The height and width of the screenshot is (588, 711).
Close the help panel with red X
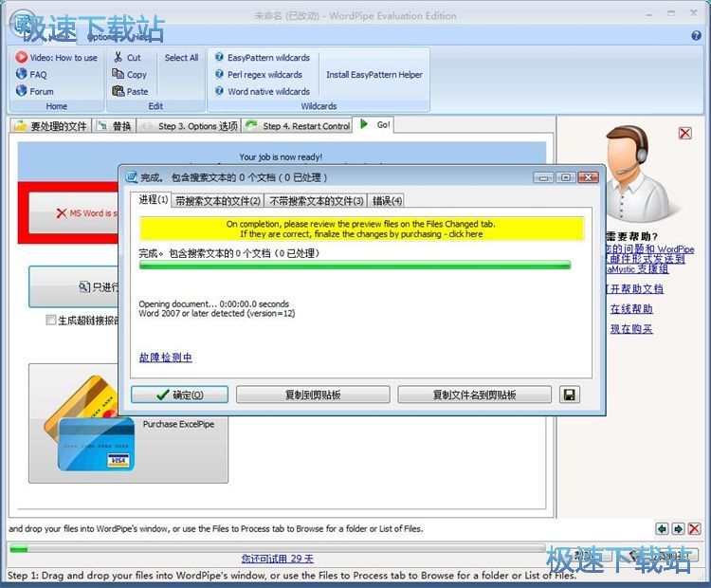tap(684, 133)
